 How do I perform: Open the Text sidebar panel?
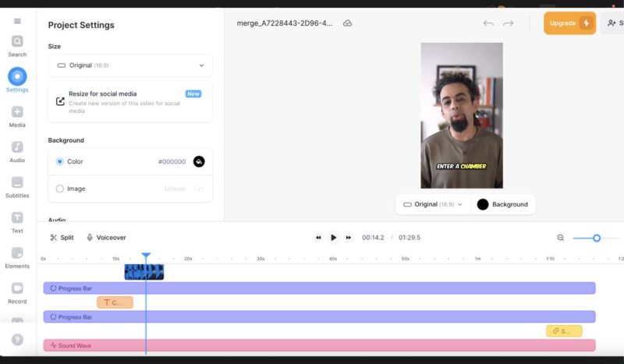point(17,222)
